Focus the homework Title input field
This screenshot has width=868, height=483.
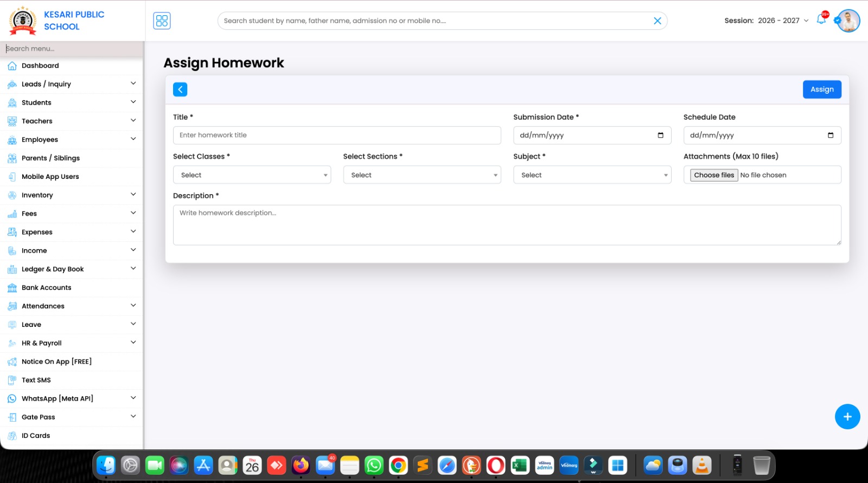tap(337, 136)
